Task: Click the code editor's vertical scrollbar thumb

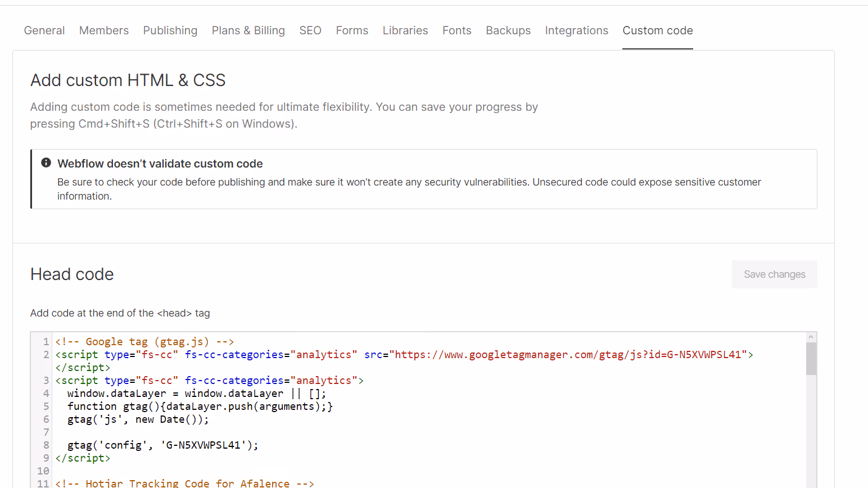Action: coord(811,359)
